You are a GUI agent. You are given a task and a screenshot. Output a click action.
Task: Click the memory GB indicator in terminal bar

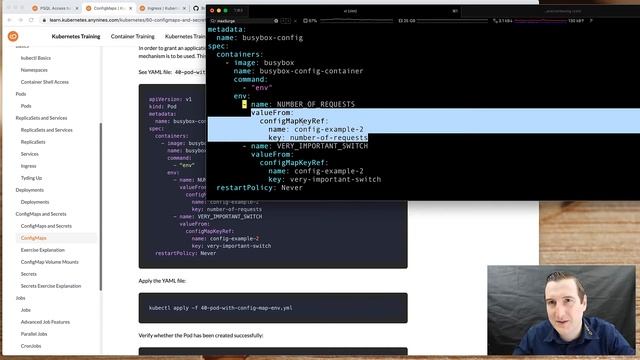[x=407, y=21]
